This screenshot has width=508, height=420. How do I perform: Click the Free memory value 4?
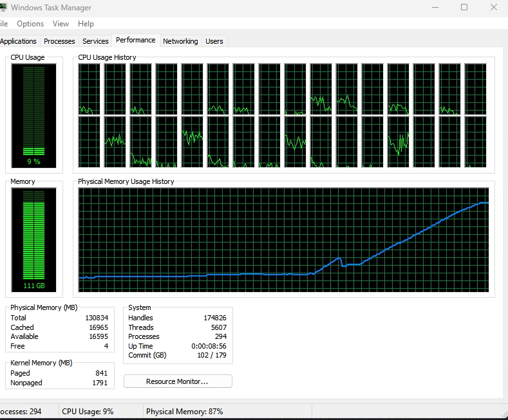(x=106, y=346)
